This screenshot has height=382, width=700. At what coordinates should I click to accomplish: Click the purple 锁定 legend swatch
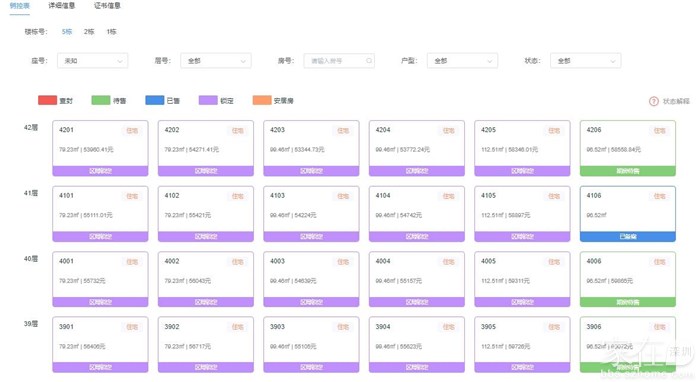[x=208, y=100]
